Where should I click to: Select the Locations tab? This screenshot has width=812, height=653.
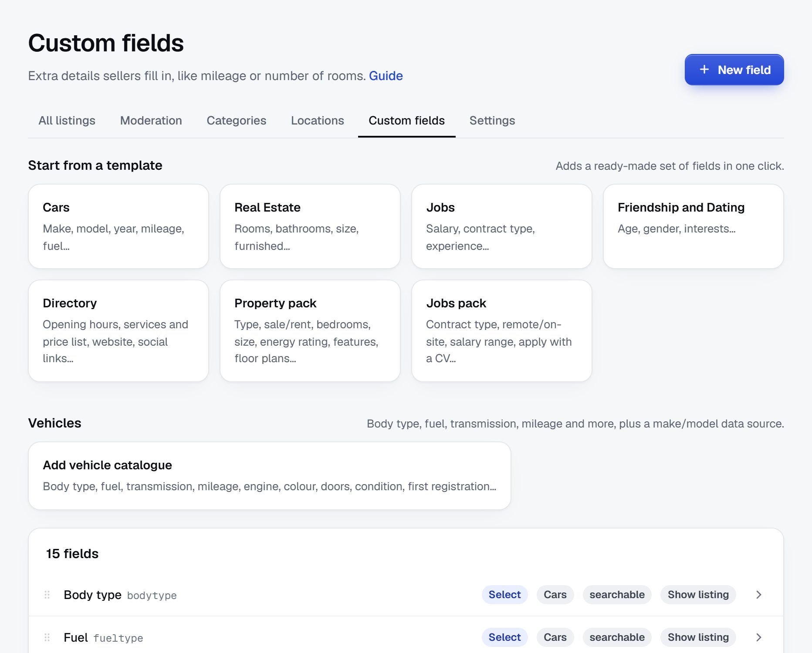coord(317,121)
